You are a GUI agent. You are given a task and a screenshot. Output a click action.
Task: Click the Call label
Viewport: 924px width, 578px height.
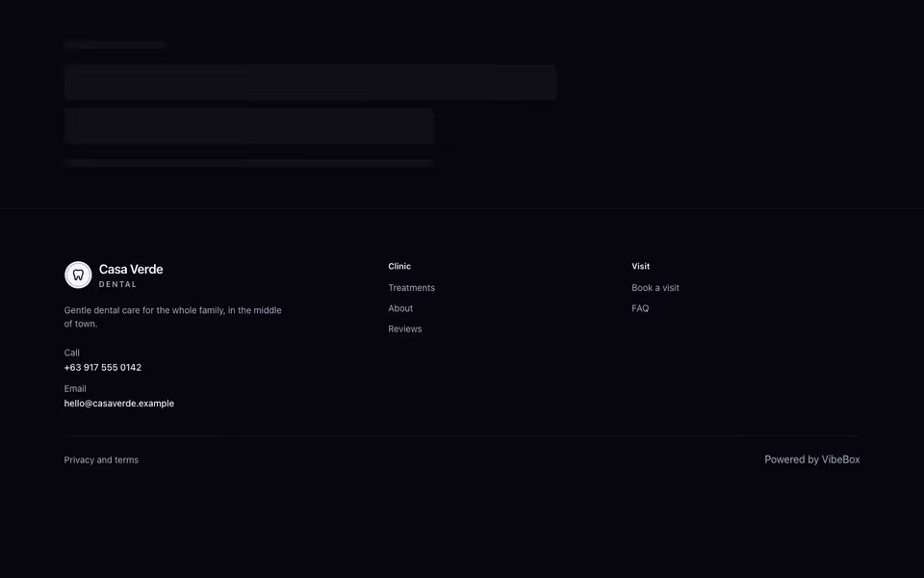coord(72,353)
